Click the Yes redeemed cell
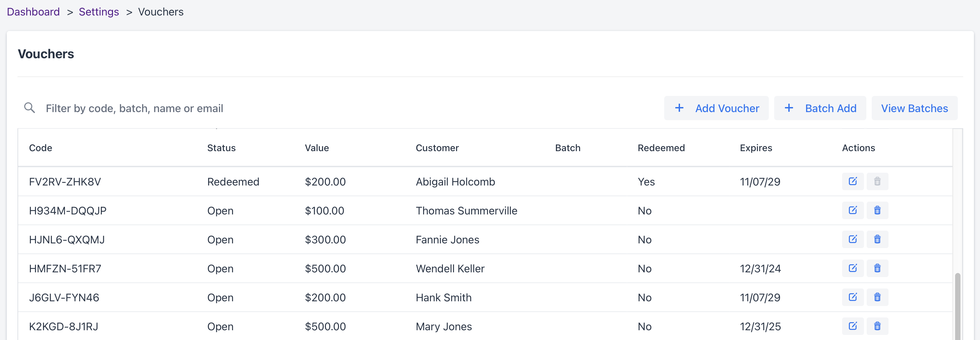Viewport: 980px width, 340px height. coord(646,181)
